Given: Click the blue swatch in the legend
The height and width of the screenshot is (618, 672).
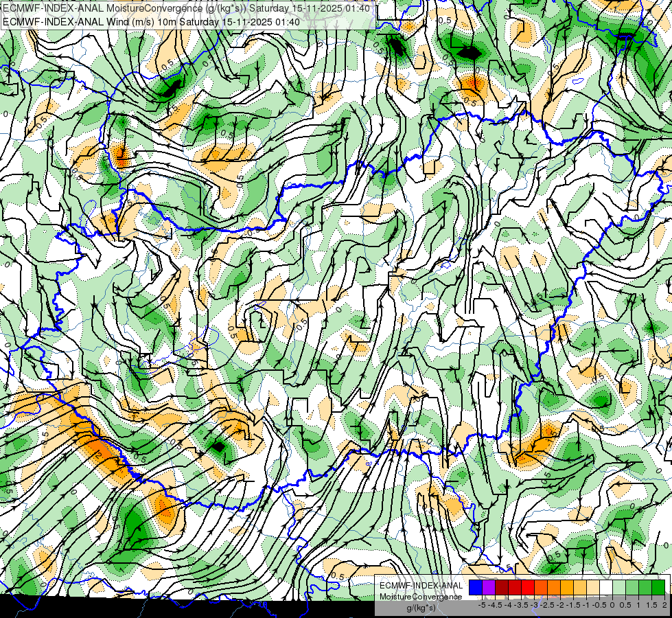Looking at the screenshot, I should (x=476, y=587).
